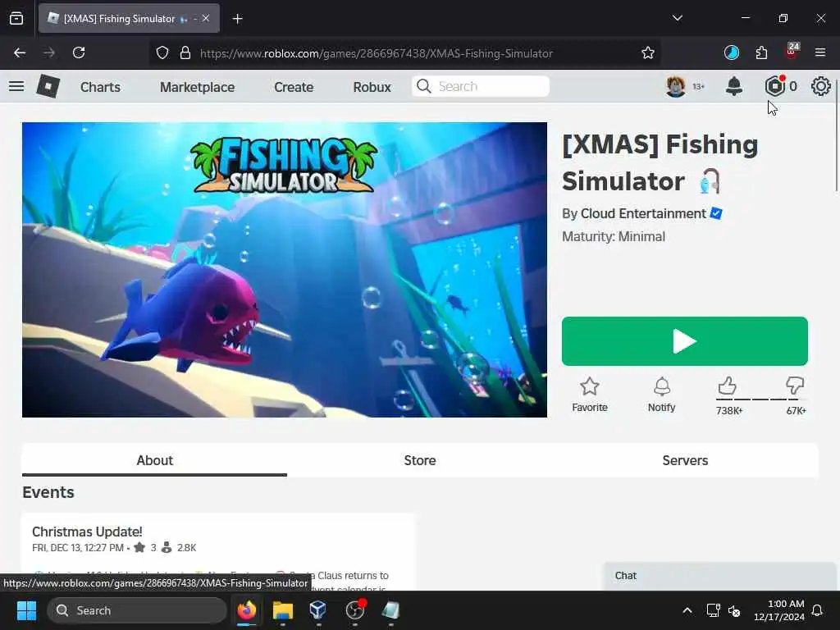Open the extension icon with 24 badge
This screenshot has width=840, height=630.
(x=792, y=52)
